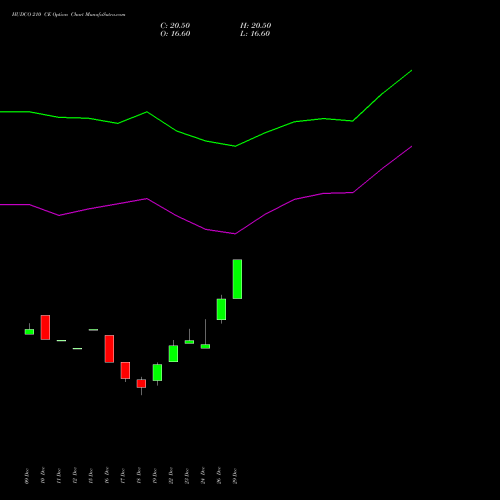Click the 24 Dec date label
This screenshot has width=500, height=500.
(x=203, y=476)
